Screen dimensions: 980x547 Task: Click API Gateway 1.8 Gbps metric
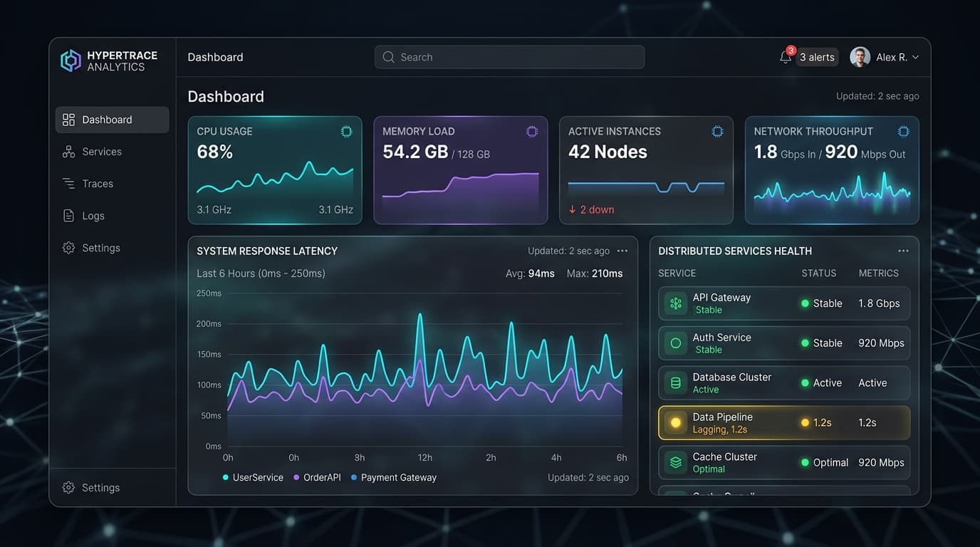(879, 303)
